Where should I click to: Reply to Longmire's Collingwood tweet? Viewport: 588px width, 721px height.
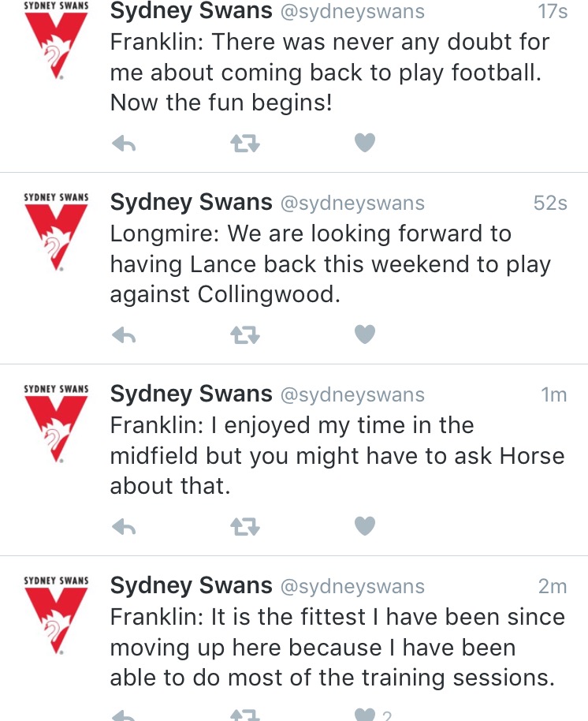124,336
